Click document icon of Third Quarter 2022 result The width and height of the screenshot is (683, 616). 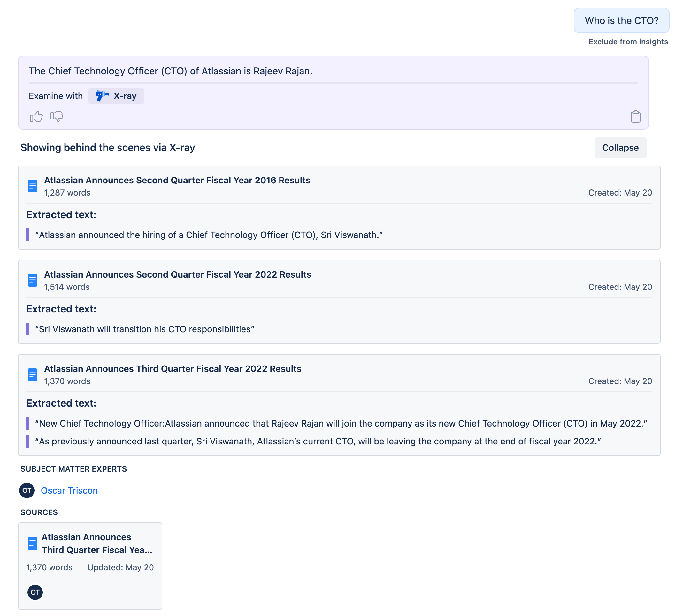pyautogui.click(x=33, y=374)
